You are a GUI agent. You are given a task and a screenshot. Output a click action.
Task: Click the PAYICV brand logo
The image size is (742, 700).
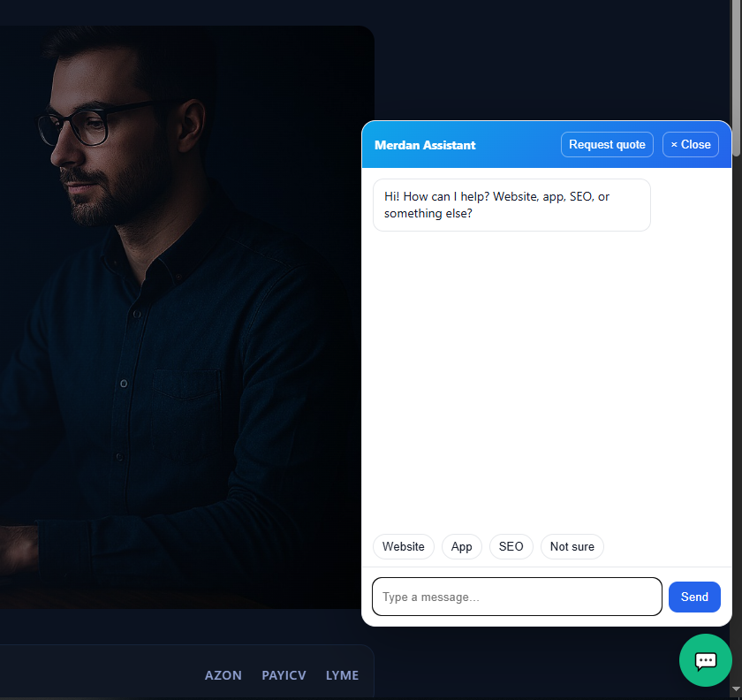click(x=284, y=675)
